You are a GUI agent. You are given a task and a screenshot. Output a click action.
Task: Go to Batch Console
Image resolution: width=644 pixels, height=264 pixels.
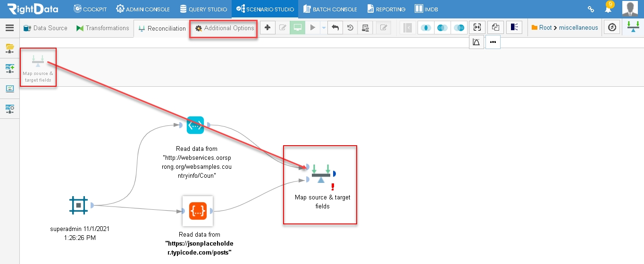pyautogui.click(x=330, y=9)
